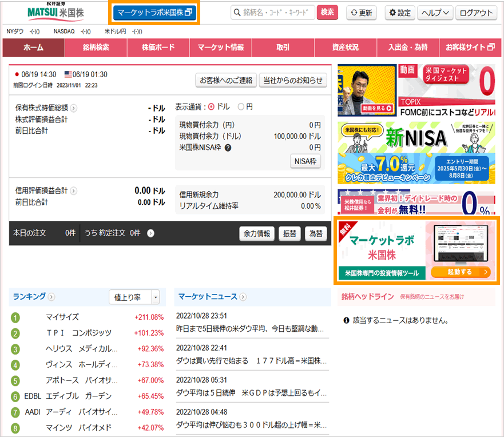
Task: Click NASDAQ index ticker
Action: pos(72,31)
